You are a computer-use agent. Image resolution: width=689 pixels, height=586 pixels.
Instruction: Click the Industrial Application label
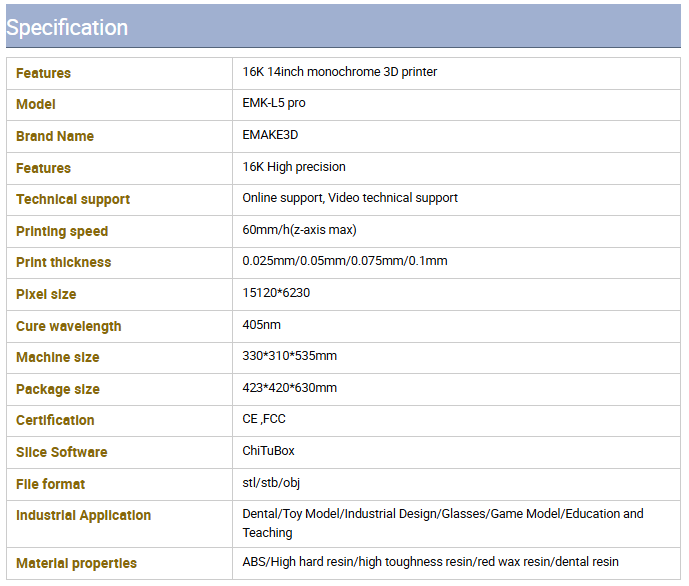coord(83,516)
